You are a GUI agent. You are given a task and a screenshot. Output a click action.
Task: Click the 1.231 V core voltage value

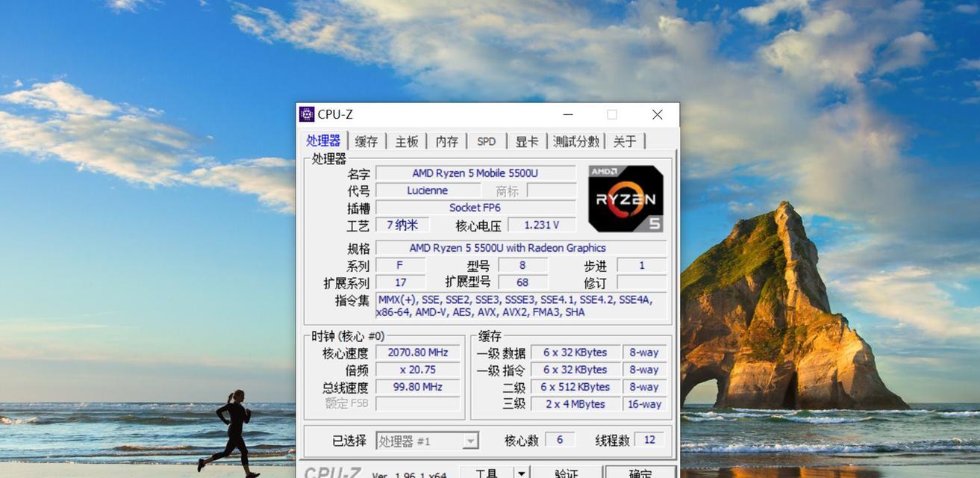[x=541, y=225]
